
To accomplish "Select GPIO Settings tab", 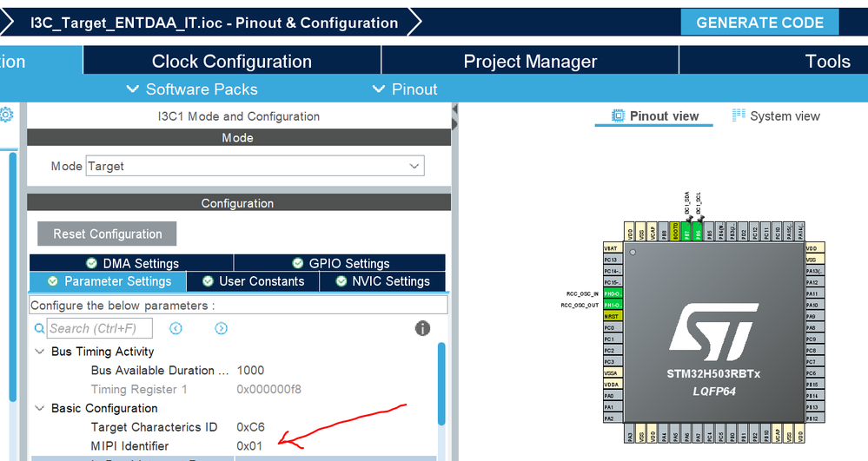I will click(340, 263).
